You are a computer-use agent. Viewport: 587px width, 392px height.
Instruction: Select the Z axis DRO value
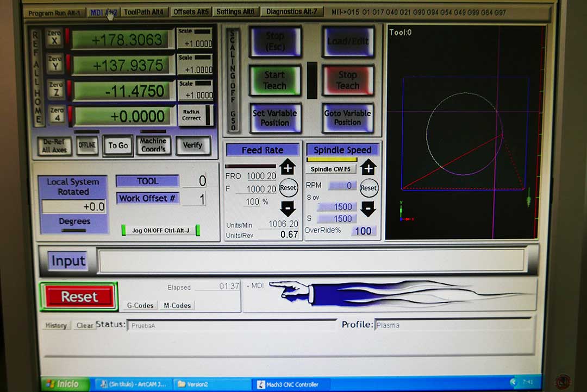pyautogui.click(x=124, y=91)
